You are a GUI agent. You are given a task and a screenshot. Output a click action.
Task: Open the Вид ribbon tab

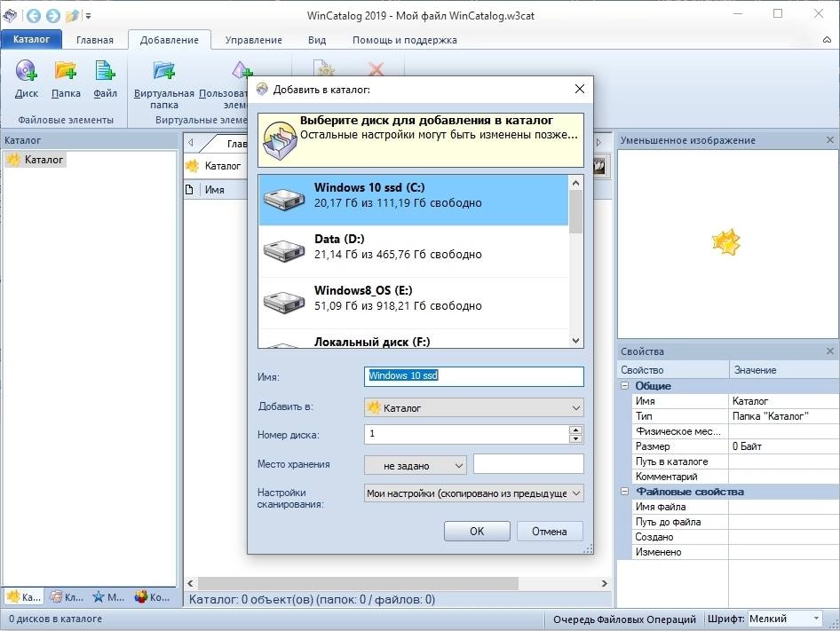(317, 40)
